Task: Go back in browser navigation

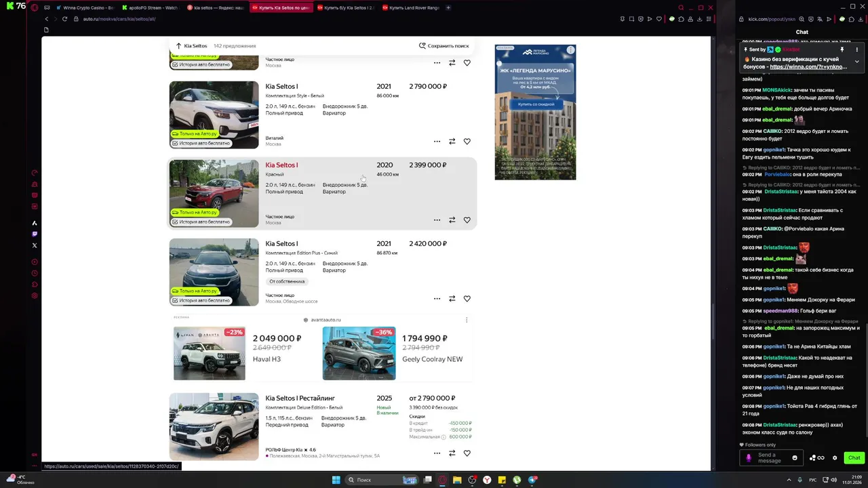Action: (46, 19)
